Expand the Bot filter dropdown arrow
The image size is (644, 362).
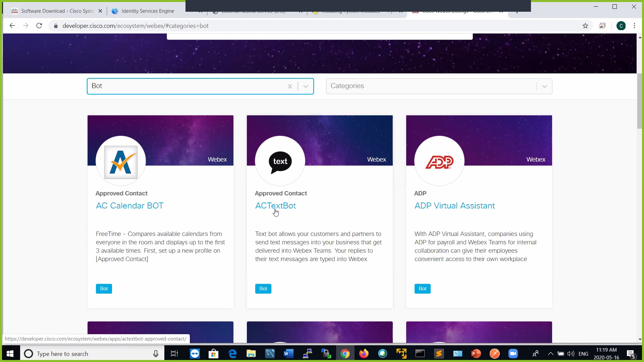pyautogui.click(x=306, y=86)
